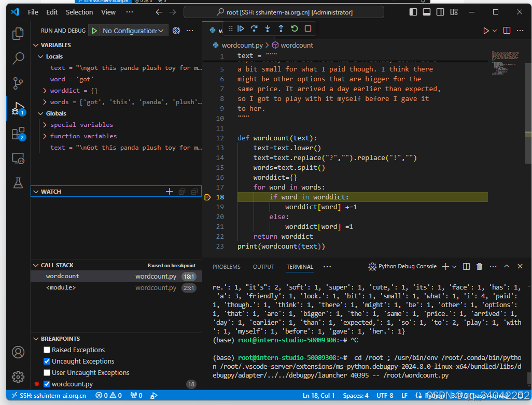Click the Step Into debug icon
This screenshot has height=405, width=532.
point(267,29)
